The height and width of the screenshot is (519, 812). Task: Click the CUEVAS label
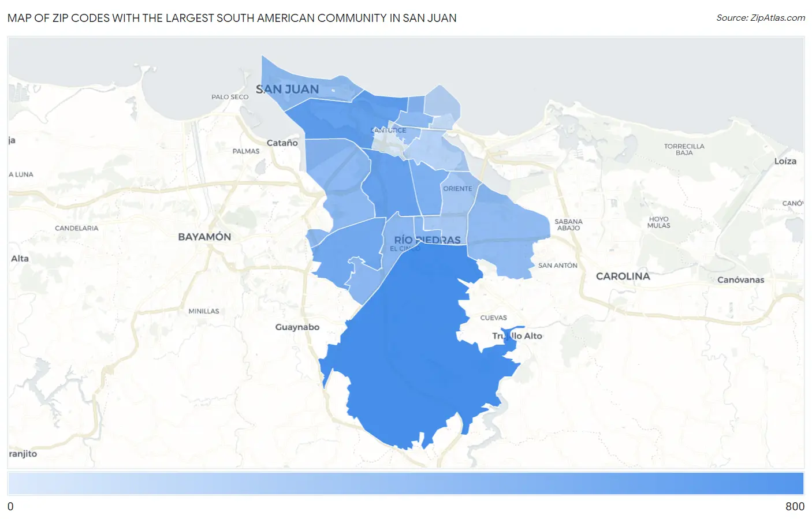coord(493,318)
